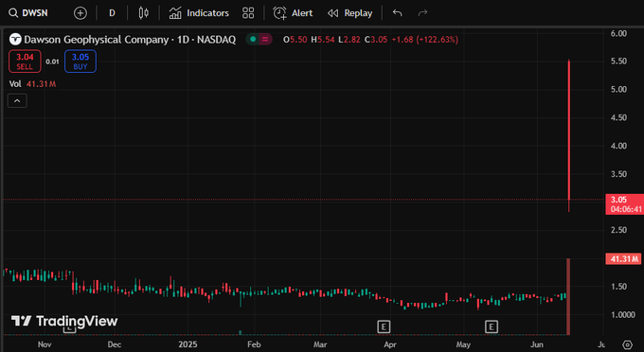Collapse indicator legend with chevron button
Viewport: 644px width, 352px height.
coord(17,100)
